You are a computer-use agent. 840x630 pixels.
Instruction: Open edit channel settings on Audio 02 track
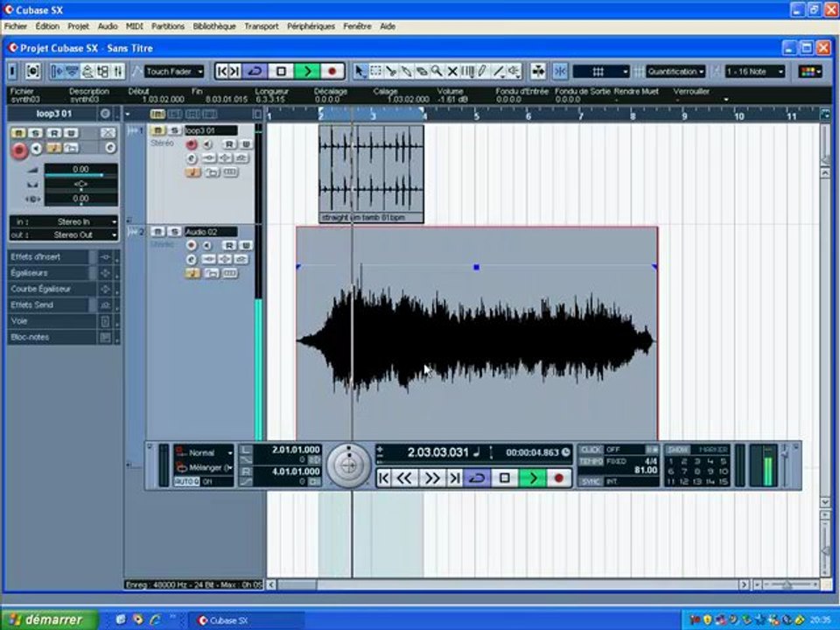[x=192, y=259]
